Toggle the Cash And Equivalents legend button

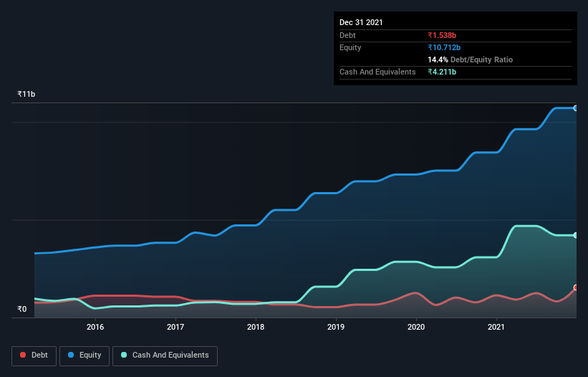165,355
